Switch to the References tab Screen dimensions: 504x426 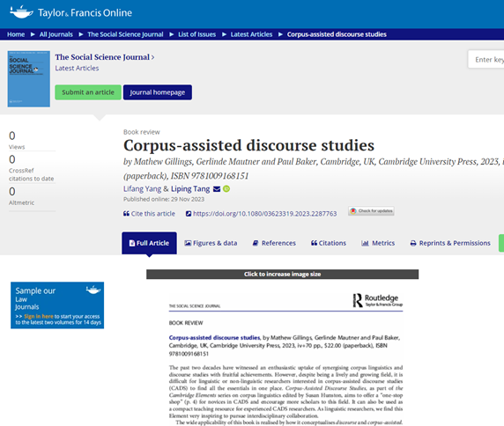(x=274, y=243)
